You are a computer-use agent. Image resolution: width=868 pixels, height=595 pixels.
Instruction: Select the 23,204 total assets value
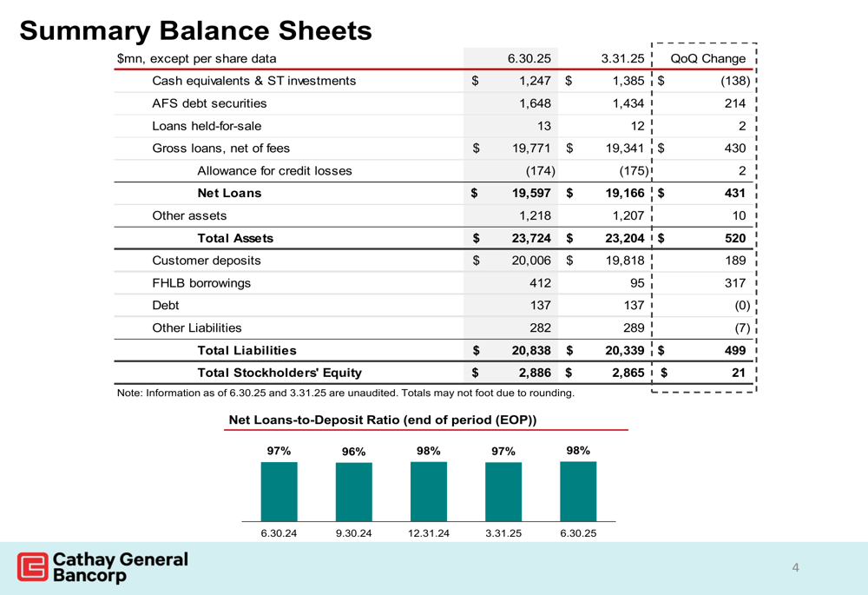click(625, 238)
